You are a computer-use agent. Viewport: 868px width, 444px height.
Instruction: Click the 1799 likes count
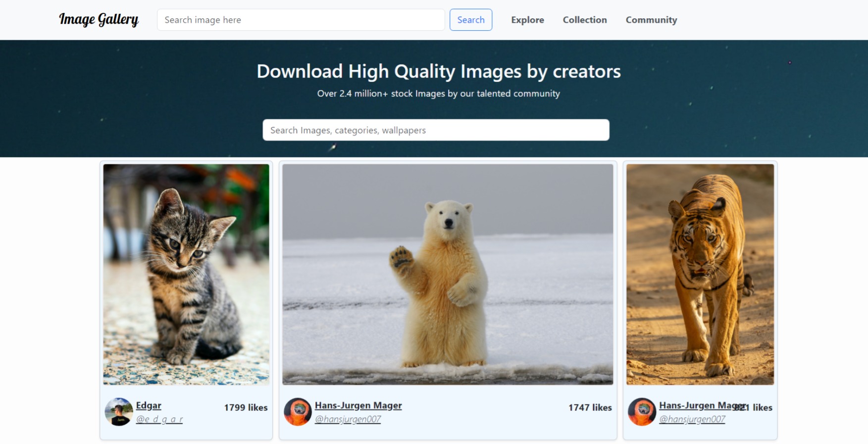(x=246, y=407)
